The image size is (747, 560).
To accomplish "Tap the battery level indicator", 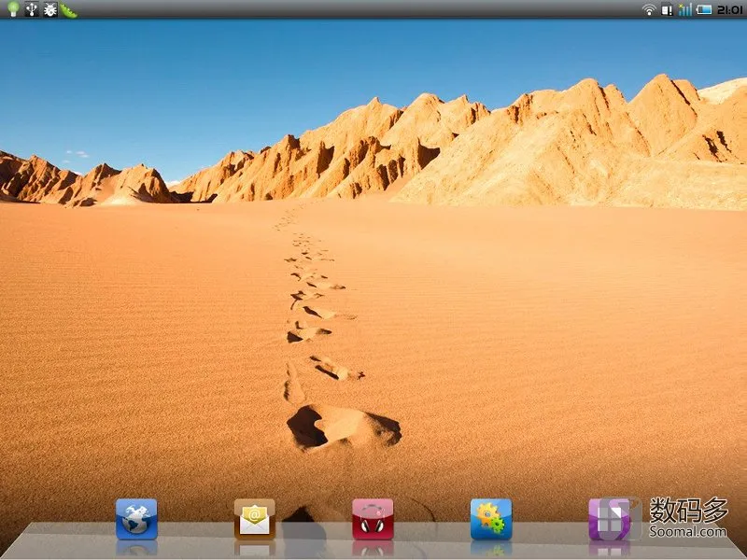I will click(704, 9).
